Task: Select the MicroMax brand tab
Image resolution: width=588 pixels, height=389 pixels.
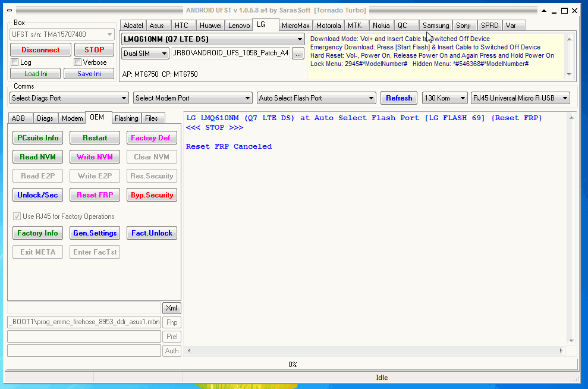Action: [x=295, y=26]
